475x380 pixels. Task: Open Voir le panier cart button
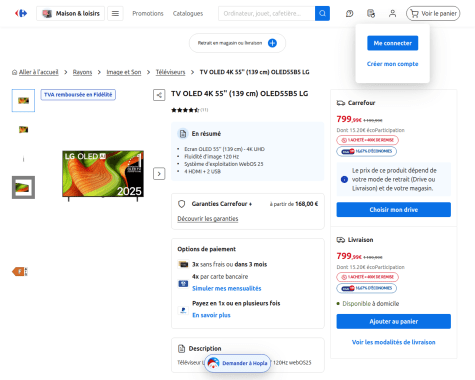433,13
